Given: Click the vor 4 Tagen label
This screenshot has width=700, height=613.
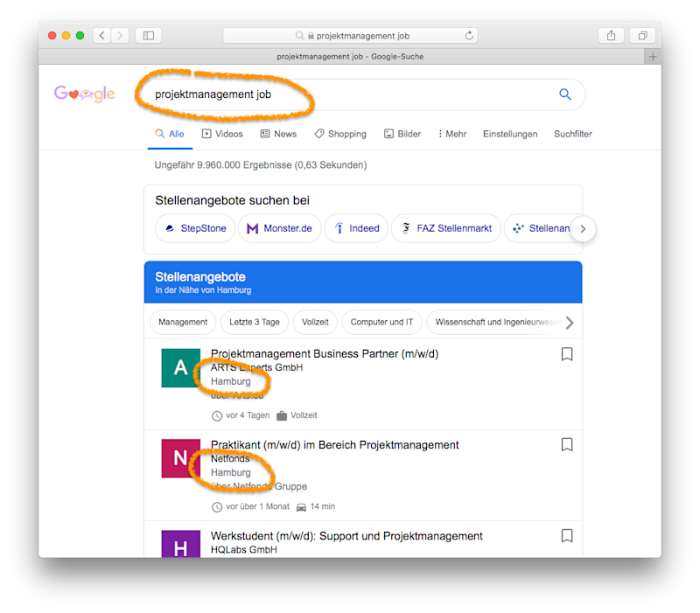Looking at the screenshot, I should [248, 415].
